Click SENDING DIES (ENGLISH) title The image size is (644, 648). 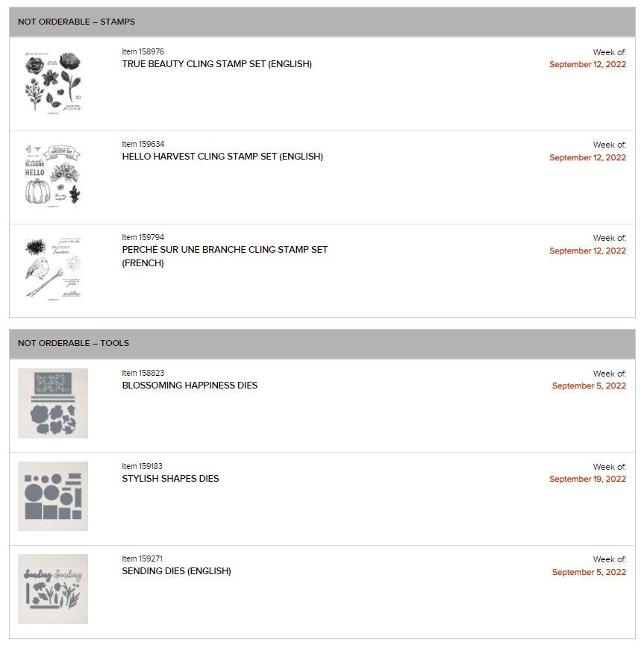(176, 571)
